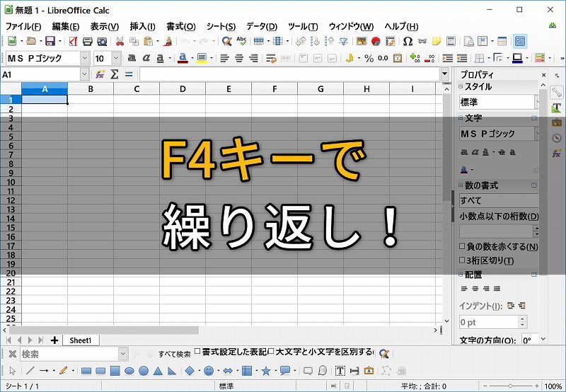Viewport: 566px width, 392px height.
Task: Switch to the Sheet1 tab
Action: (x=80, y=340)
